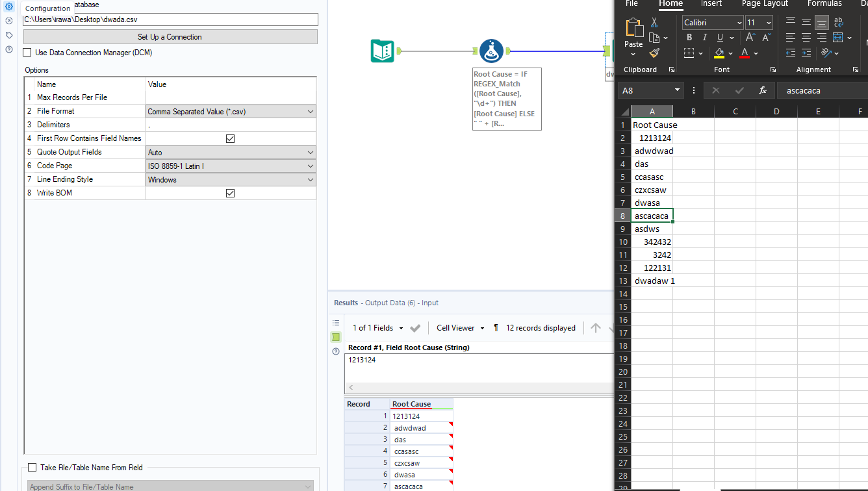
Task: Select the Formula tool on the canvas
Action: (x=491, y=50)
